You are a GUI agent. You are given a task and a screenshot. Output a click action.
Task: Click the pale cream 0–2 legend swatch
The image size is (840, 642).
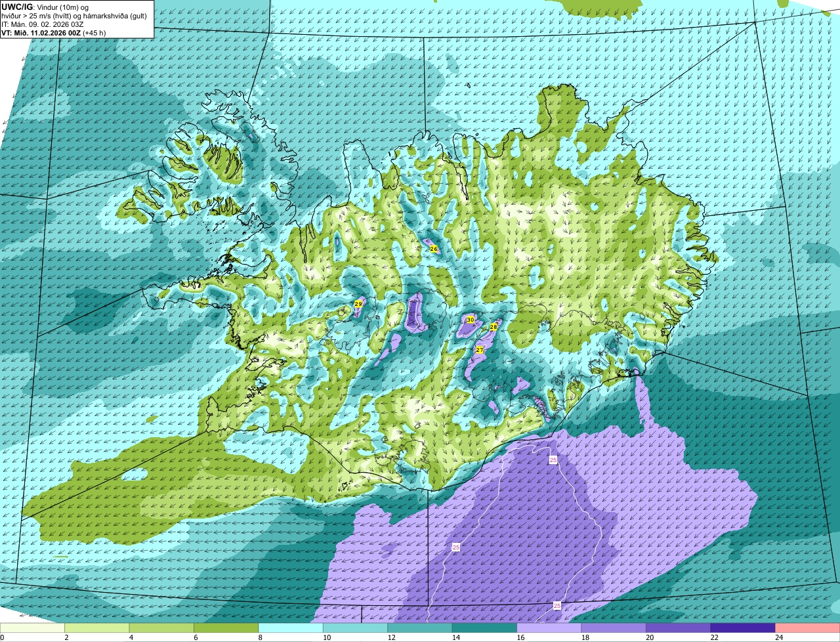pyautogui.click(x=32, y=628)
